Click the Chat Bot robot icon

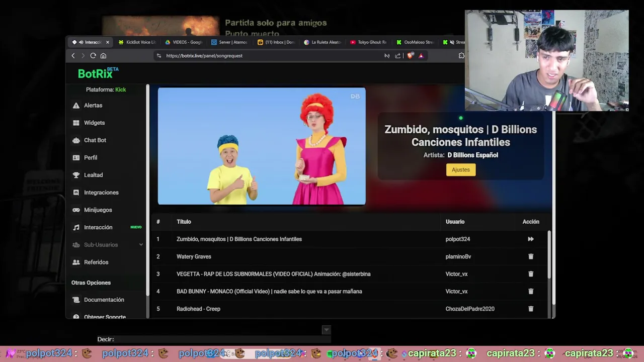click(76, 140)
